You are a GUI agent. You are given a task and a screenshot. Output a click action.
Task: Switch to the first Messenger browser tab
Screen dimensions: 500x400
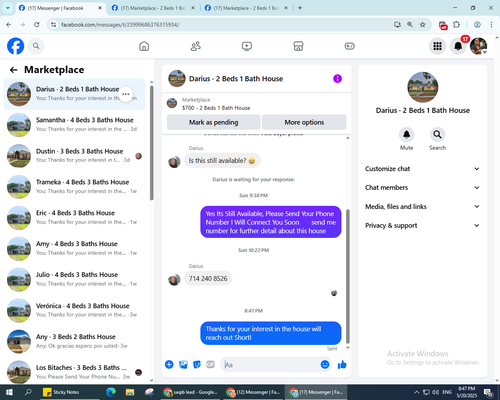(61, 8)
